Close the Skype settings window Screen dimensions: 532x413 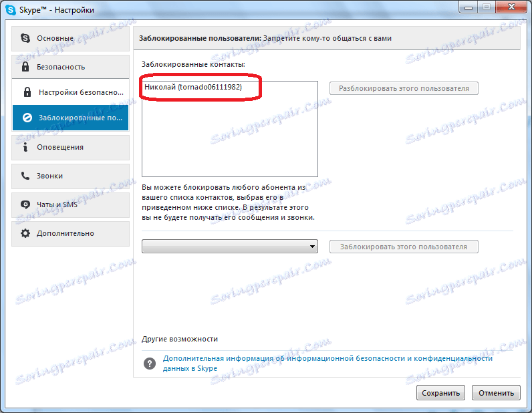(512, 7)
